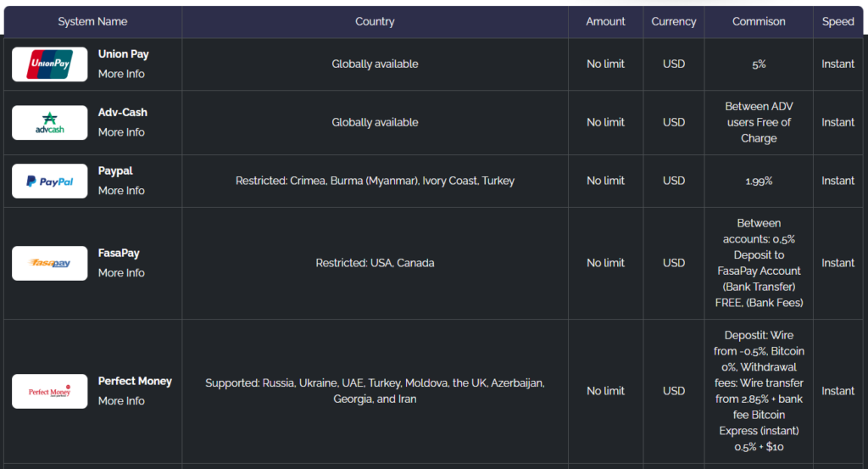Click Instant in Adv-Cash row
Image resolution: width=868 pixels, height=469 pixels.
838,122
